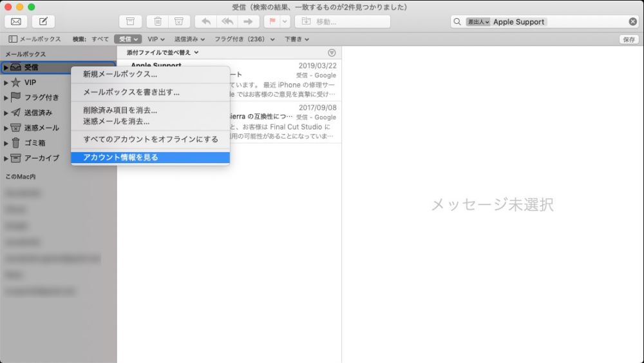Select the フラグ付き flagged mailbox

pyautogui.click(x=41, y=97)
